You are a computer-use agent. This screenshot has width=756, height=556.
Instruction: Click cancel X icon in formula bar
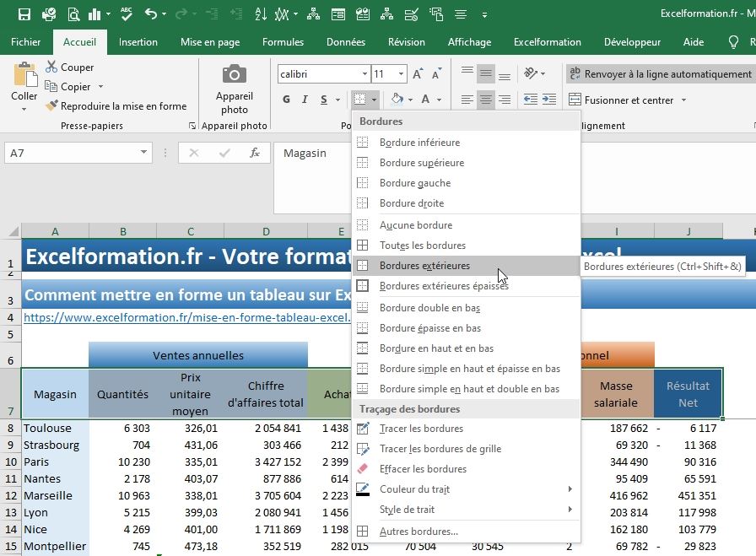coord(194,154)
